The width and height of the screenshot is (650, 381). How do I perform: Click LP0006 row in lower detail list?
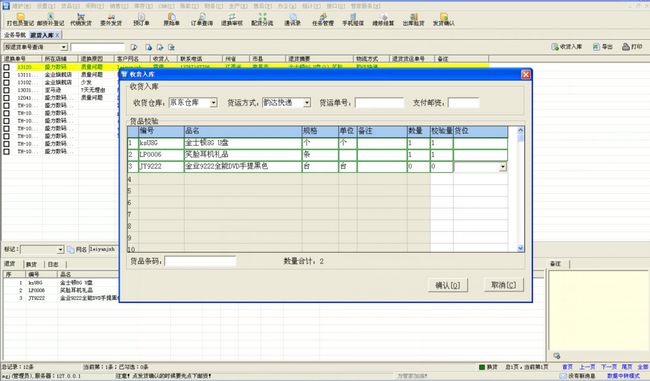pos(62,290)
